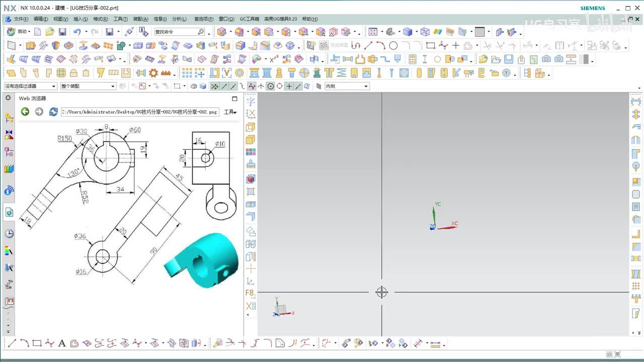Click the rainbow face analysis icon

tap(438, 32)
